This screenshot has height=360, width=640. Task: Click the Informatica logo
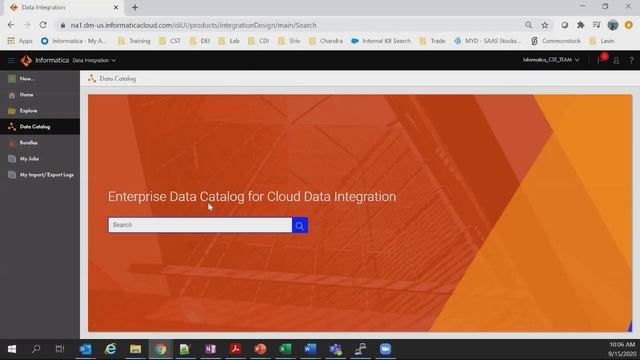click(27, 60)
